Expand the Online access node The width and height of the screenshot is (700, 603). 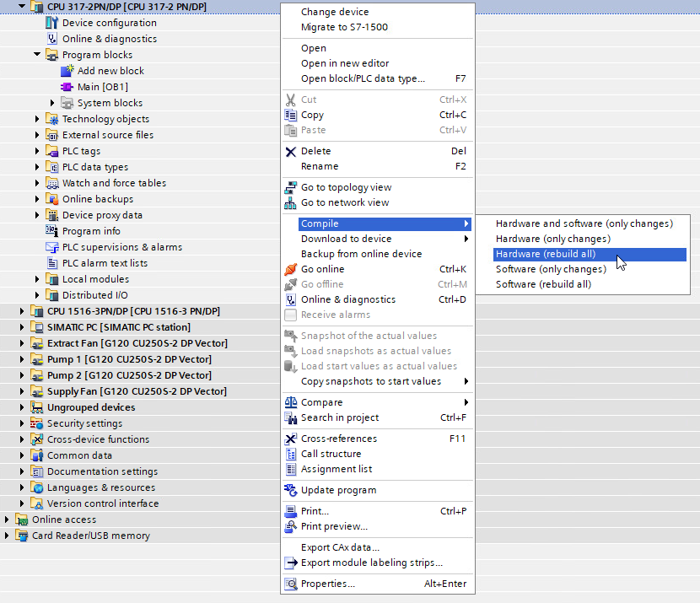[x=7, y=520]
